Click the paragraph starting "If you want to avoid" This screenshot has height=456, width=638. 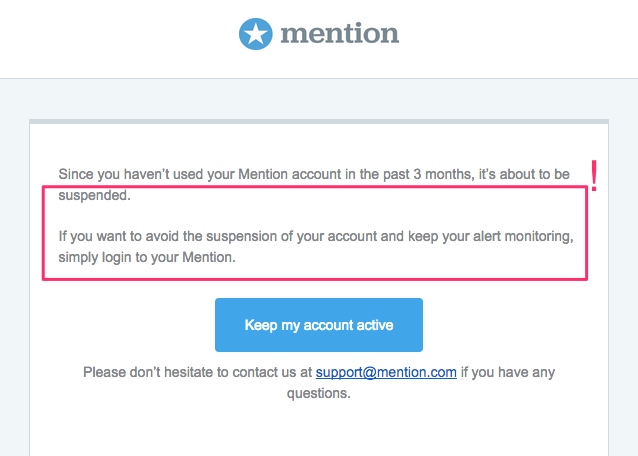[x=316, y=247]
